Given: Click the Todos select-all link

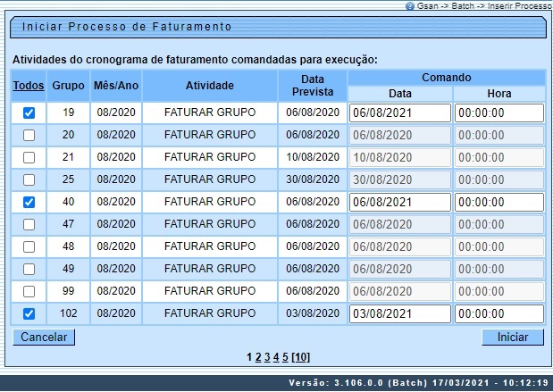Looking at the screenshot, I should click(29, 86).
